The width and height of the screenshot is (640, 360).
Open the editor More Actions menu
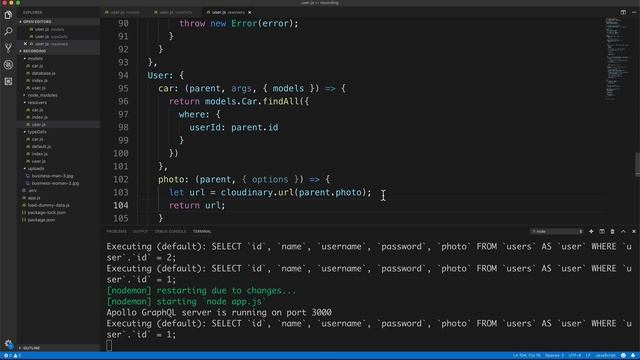(x=633, y=12)
